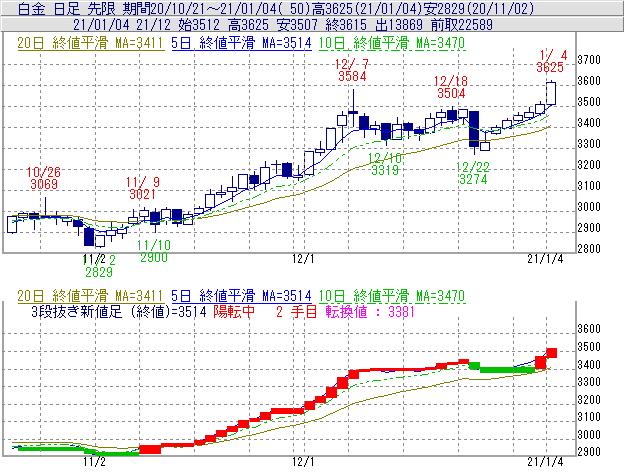The width and height of the screenshot is (624, 473).
Task: Click the magenta 転換値 : 3381 text
Action: click(x=370, y=311)
